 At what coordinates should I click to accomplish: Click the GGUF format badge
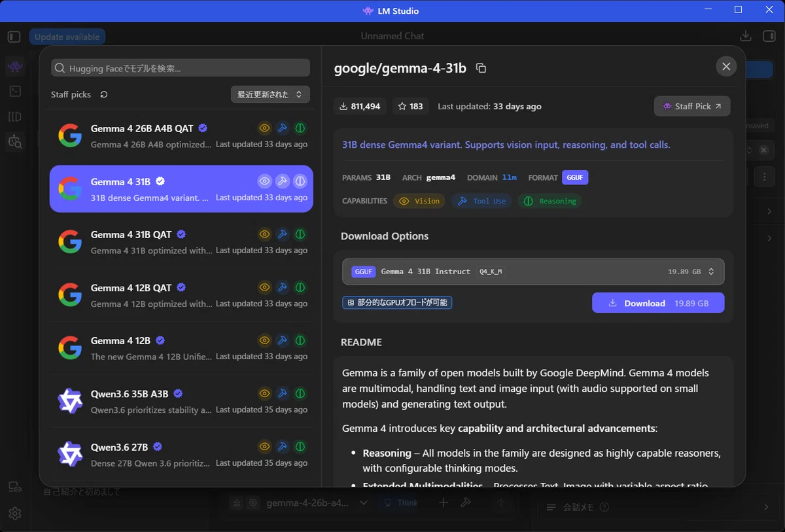[575, 177]
